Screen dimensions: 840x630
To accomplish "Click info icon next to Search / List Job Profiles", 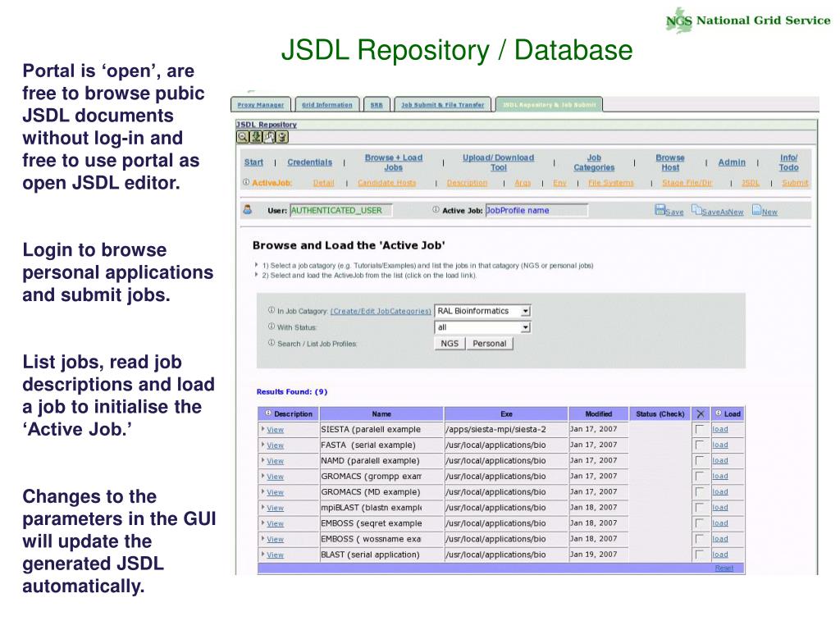I will [x=271, y=342].
